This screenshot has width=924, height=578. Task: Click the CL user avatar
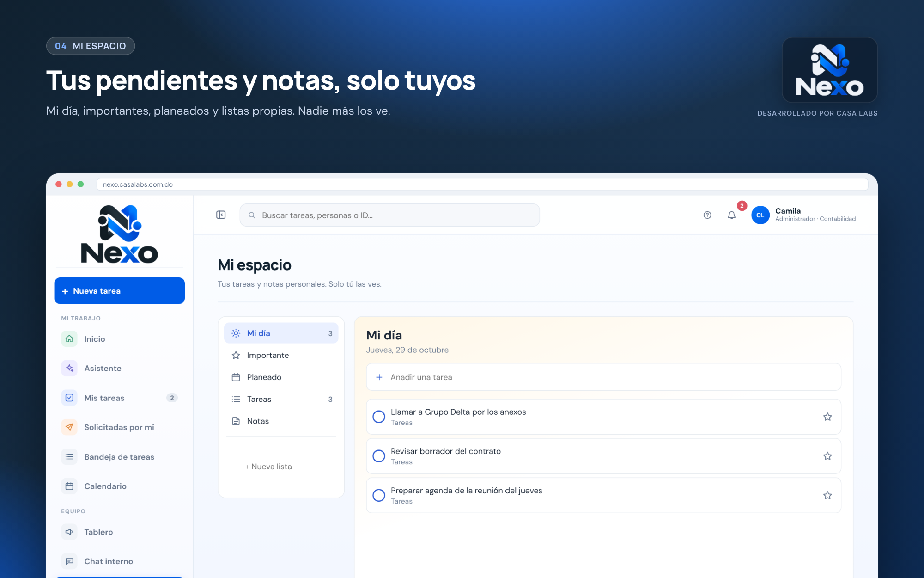(760, 215)
